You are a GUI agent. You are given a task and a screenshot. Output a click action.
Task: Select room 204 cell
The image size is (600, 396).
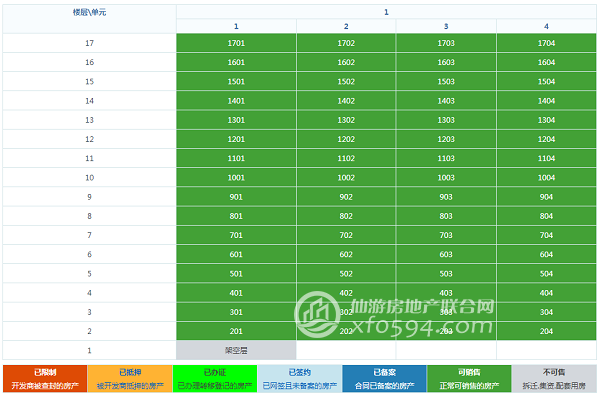point(546,331)
